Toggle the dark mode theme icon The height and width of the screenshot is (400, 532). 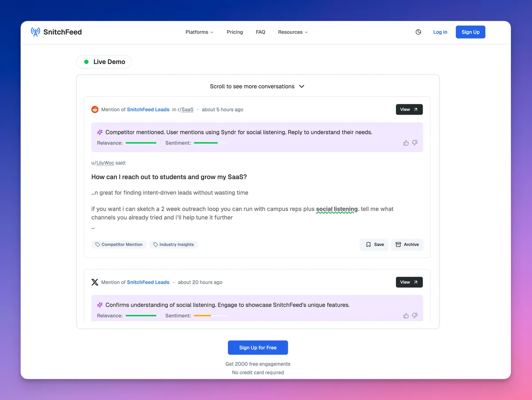[x=419, y=32]
